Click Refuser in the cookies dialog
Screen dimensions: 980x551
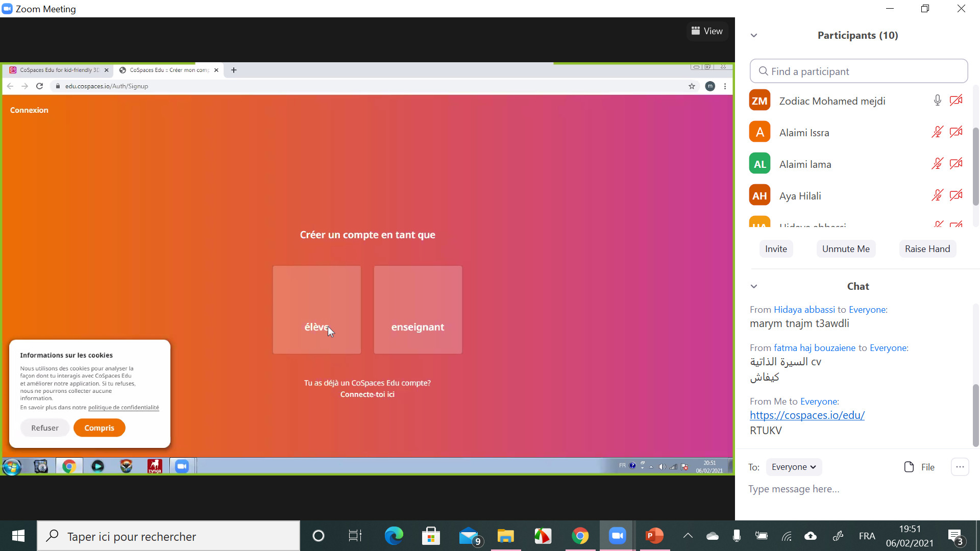(45, 428)
